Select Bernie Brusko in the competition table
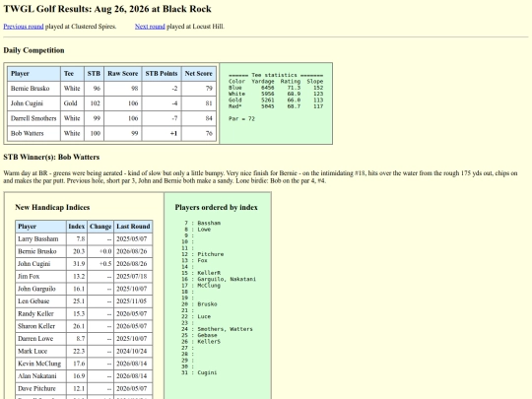Image resolution: width=532 pixels, height=399 pixels. coord(30,89)
